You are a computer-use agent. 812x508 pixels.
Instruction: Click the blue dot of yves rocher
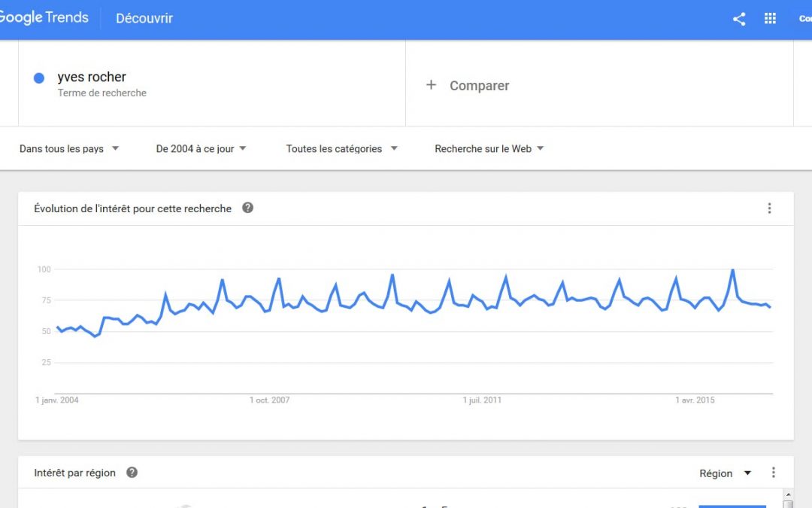pos(39,78)
